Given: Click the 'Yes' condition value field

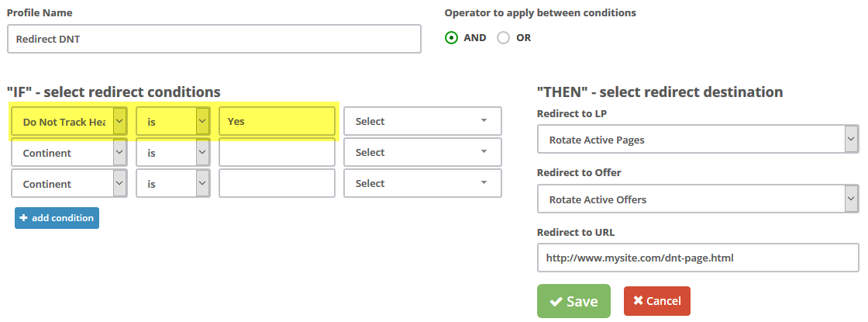Looking at the screenshot, I should pyautogui.click(x=277, y=122).
